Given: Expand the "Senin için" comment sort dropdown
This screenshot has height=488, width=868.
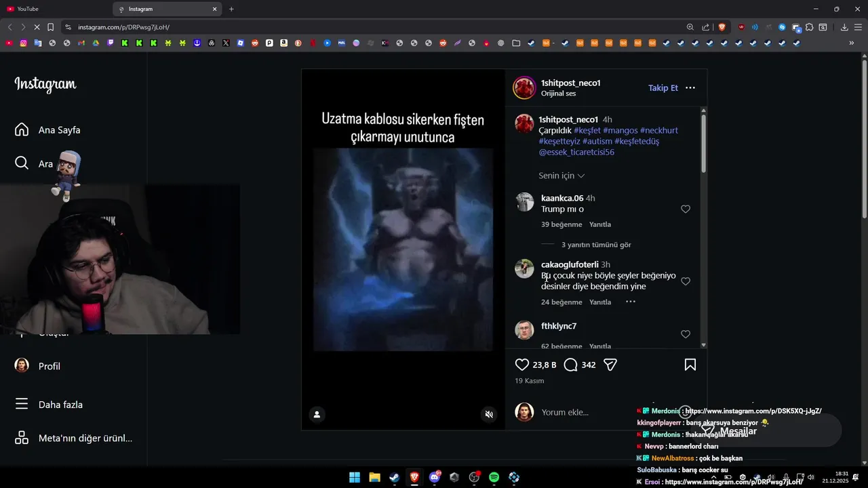Looking at the screenshot, I should (x=561, y=176).
